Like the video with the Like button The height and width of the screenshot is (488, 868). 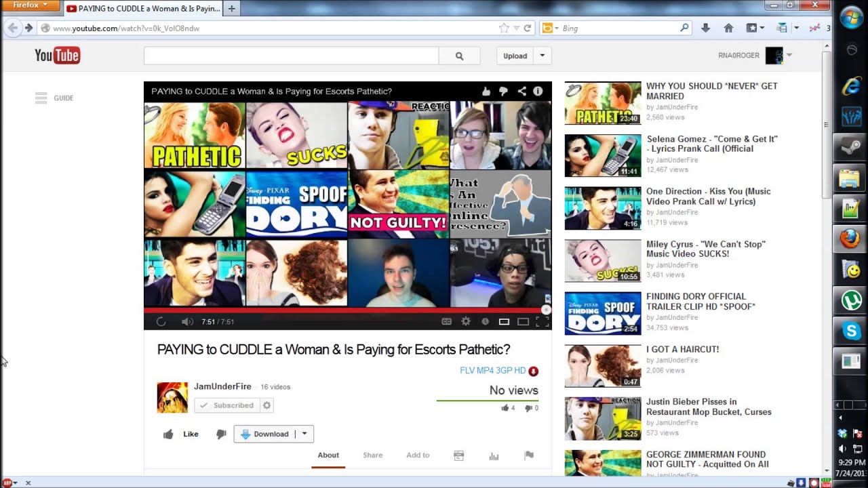click(x=181, y=434)
